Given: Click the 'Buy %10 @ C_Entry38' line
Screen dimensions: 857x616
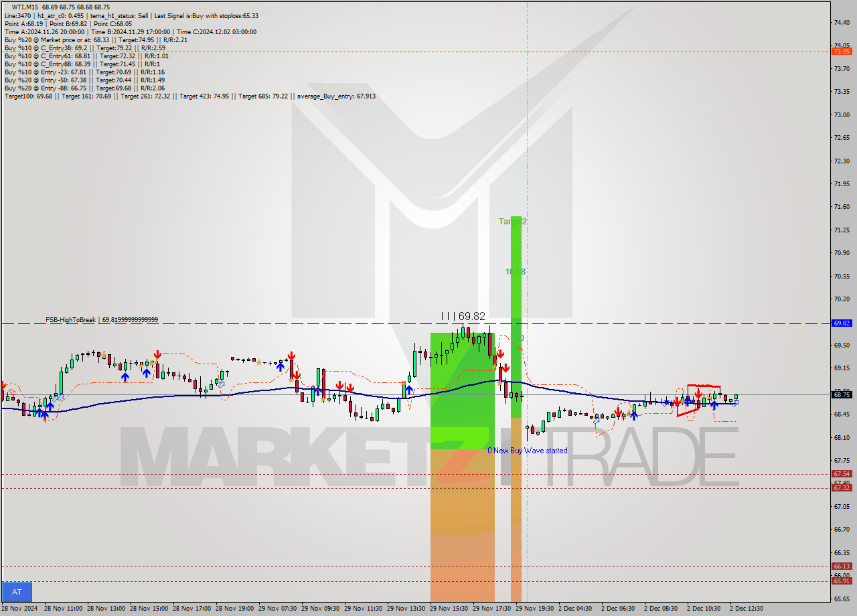Looking at the screenshot, I should tap(85, 48).
